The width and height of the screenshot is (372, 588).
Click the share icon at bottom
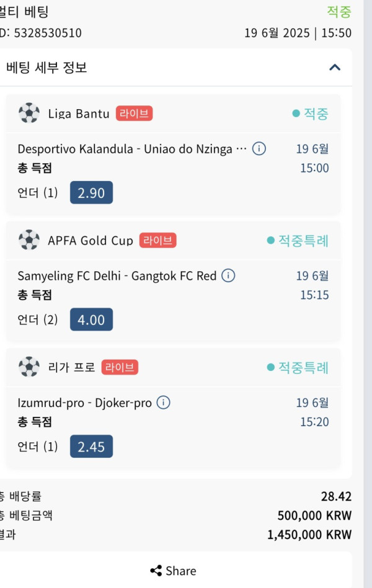point(156,571)
